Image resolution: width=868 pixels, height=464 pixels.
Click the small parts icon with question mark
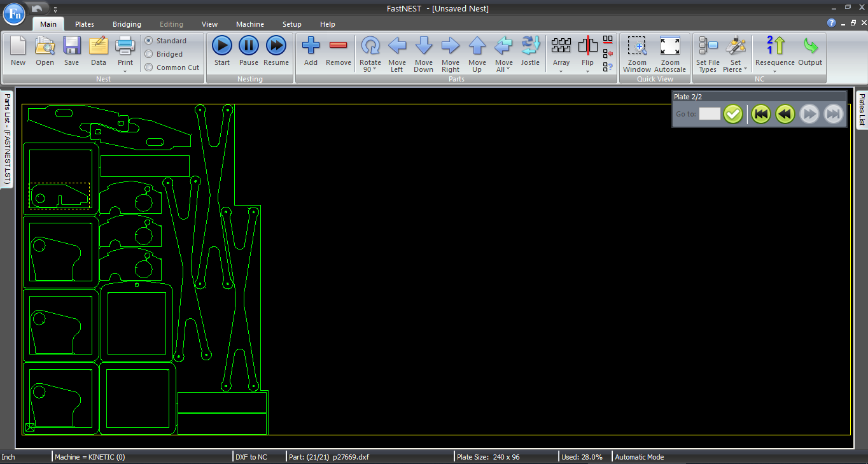[x=608, y=66]
